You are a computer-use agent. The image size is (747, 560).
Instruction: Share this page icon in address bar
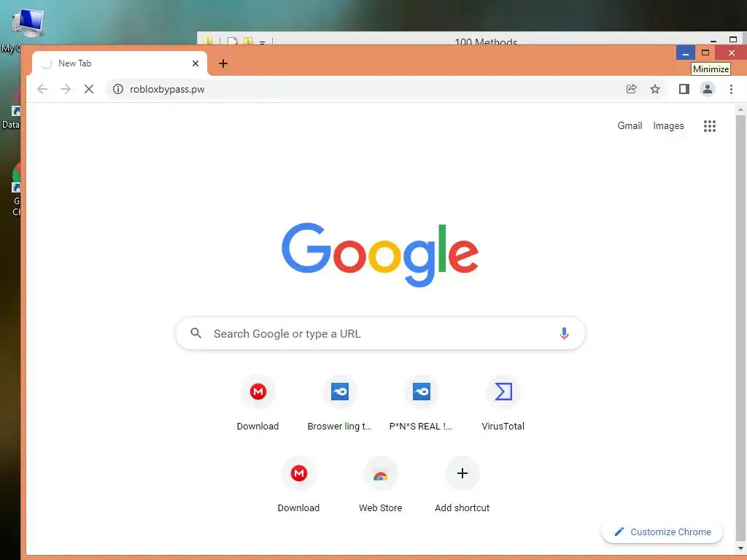(x=631, y=89)
